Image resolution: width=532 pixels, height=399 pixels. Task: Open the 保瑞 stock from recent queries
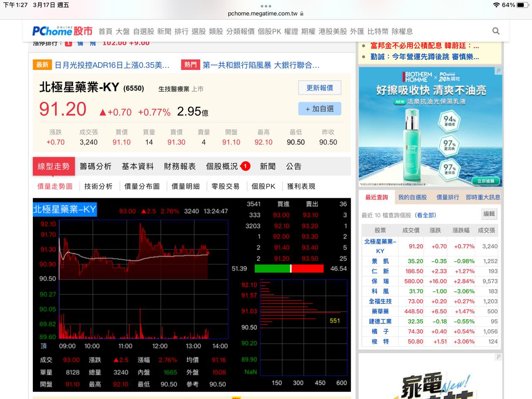point(379,281)
